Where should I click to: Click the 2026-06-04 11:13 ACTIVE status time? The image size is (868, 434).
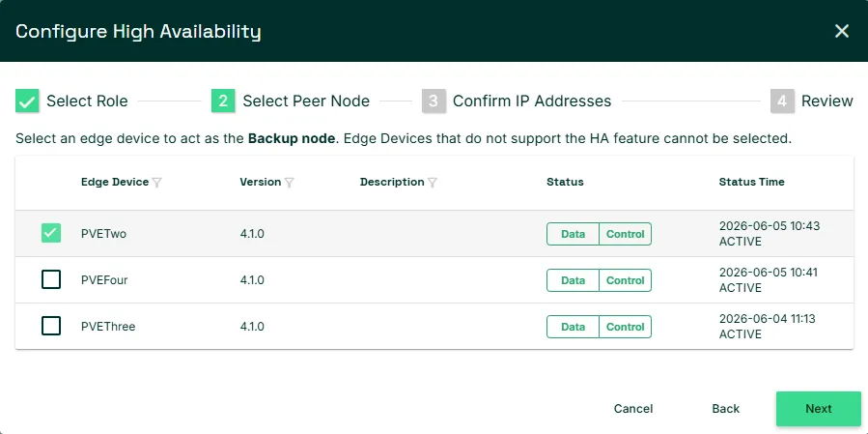(x=768, y=326)
